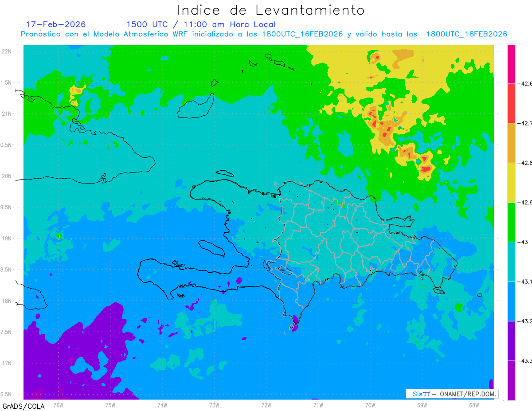Click the '21N' latitude label
Image resolution: width=532 pixels, height=411 pixels.
[7, 114]
